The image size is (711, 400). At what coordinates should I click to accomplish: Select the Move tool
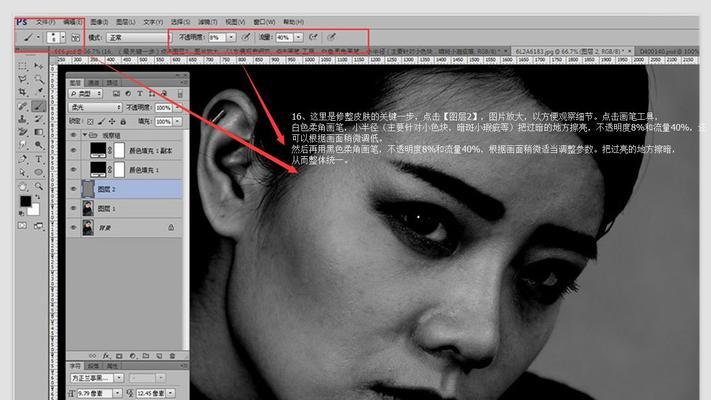coord(39,66)
